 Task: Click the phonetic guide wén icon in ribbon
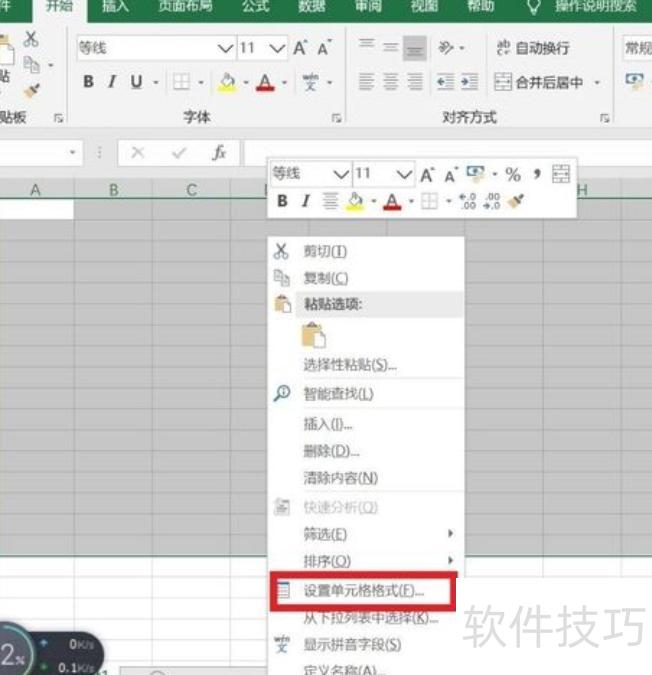click(310, 82)
